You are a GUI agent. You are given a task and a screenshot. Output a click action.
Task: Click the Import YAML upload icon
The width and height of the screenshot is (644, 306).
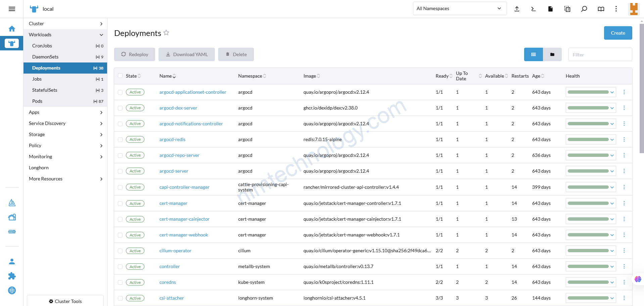pos(517,9)
